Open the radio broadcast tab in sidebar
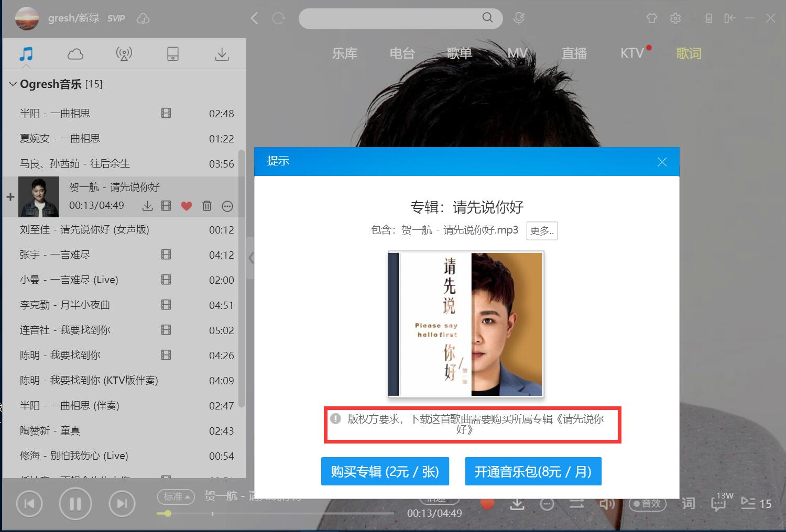The height and width of the screenshot is (532, 786). 124,54
